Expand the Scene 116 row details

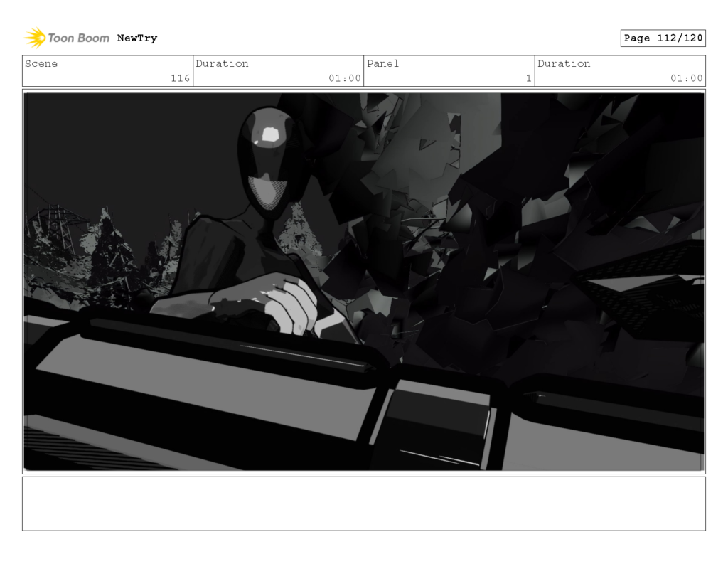point(107,71)
